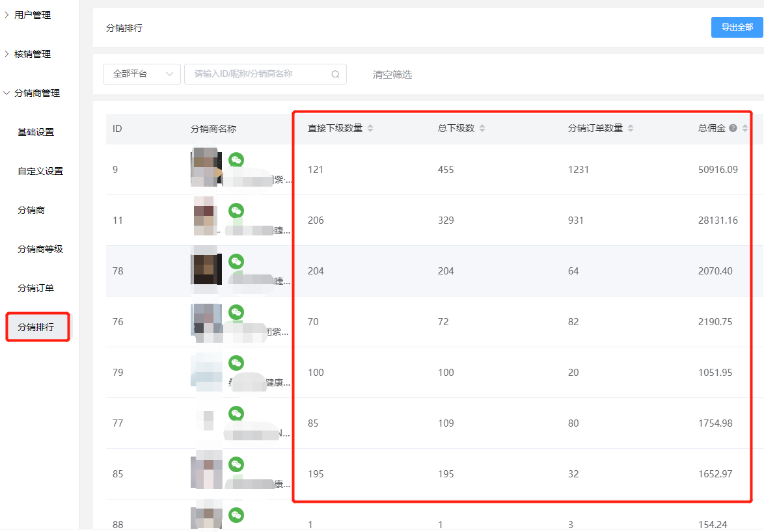Image resolution: width=764 pixels, height=532 pixels.
Task: Sort by 直接下级数量 column arrows
Action: tap(370, 128)
